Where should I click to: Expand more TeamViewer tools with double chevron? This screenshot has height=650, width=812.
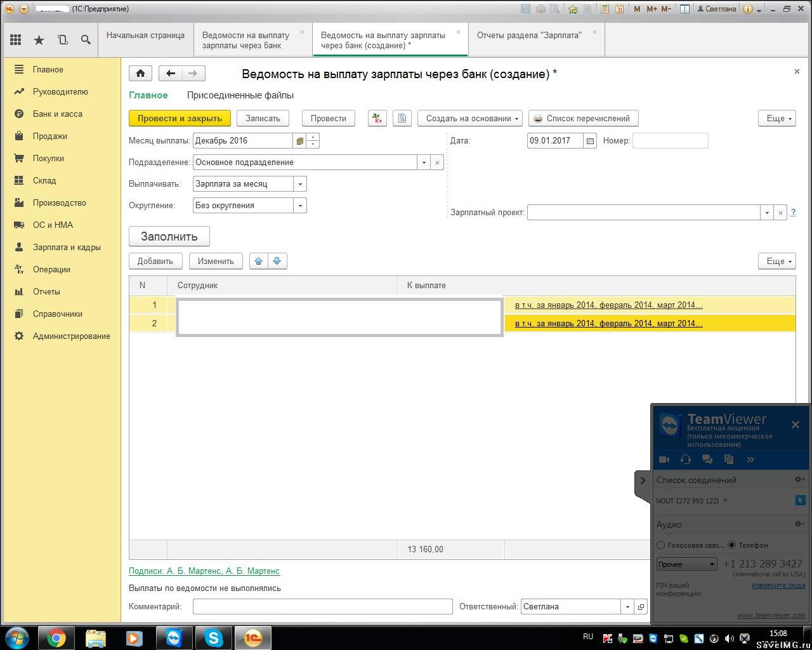pos(750,460)
